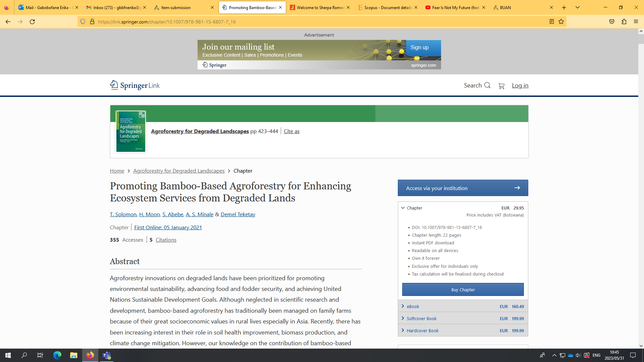This screenshot has width=644, height=362.
Task: Open Task View on taskbar
Action: click(40, 355)
